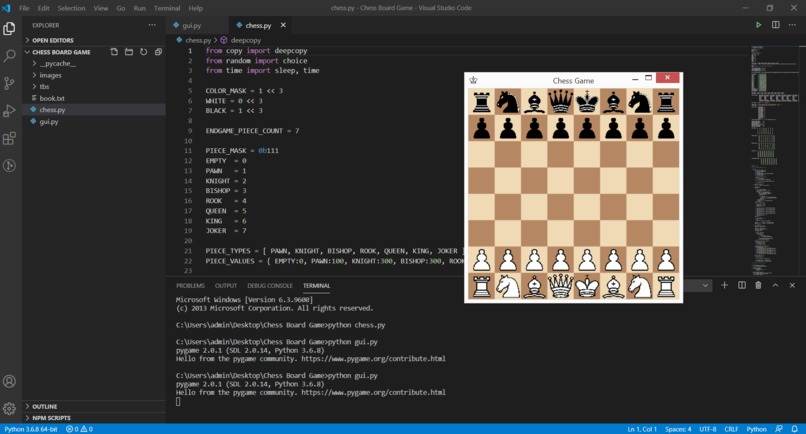Run Python file with play button
This screenshot has height=434, width=806.
[x=758, y=25]
